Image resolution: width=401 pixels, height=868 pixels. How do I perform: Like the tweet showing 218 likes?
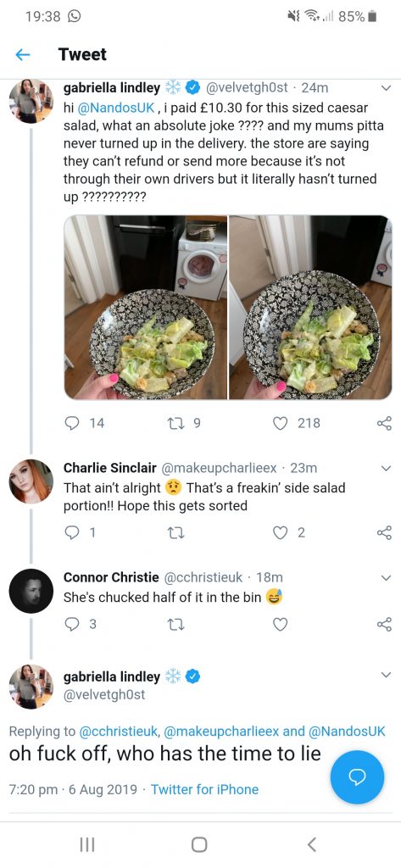click(281, 423)
